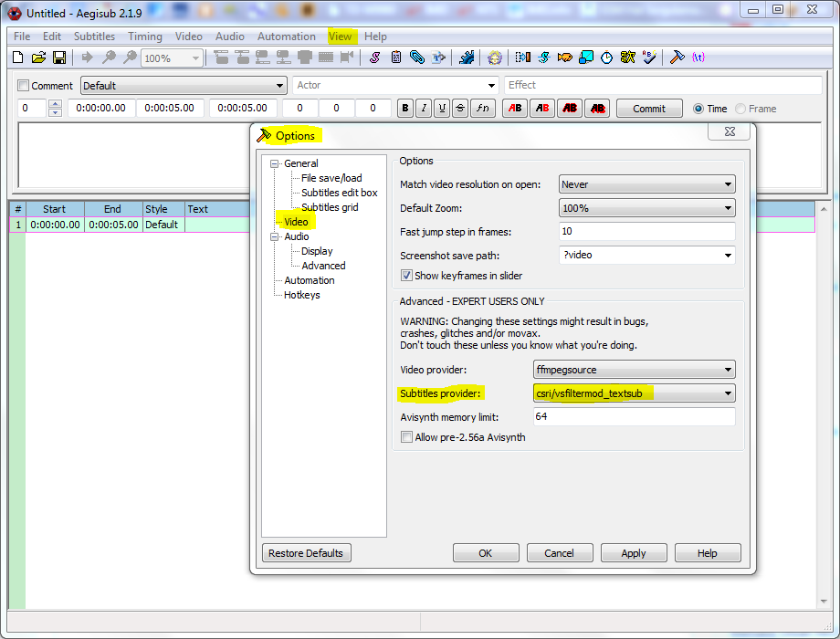This screenshot has height=639, width=840.
Task: Open the Subtitles provider dropdown
Action: tap(727, 393)
